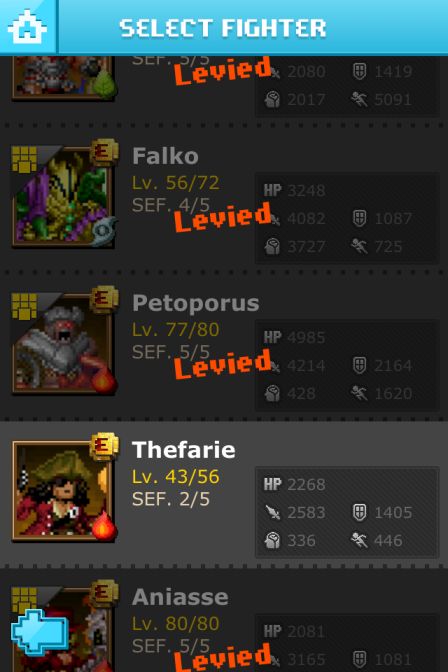
Task: Select Falko's portrait thumbnail
Action: 63,197
